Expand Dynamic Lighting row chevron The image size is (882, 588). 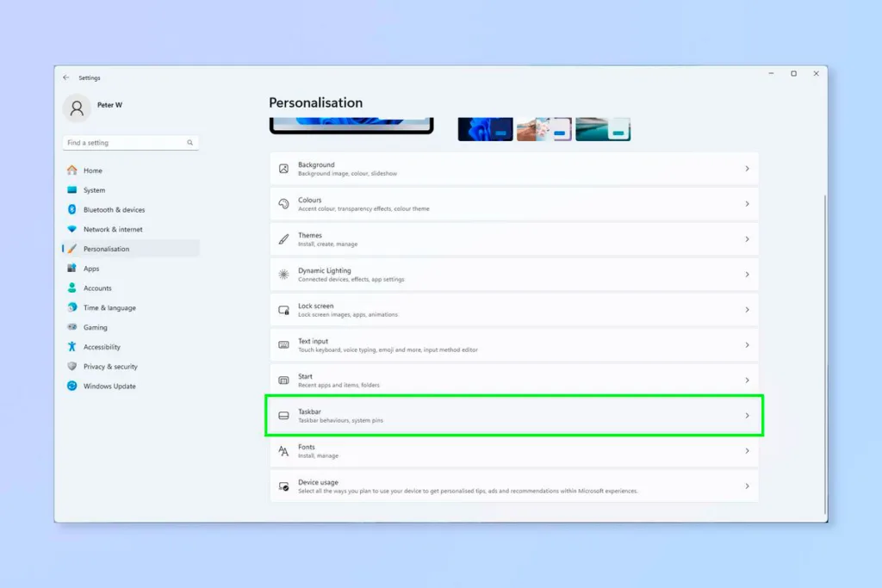pyautogui.click(x=747, y=275)
